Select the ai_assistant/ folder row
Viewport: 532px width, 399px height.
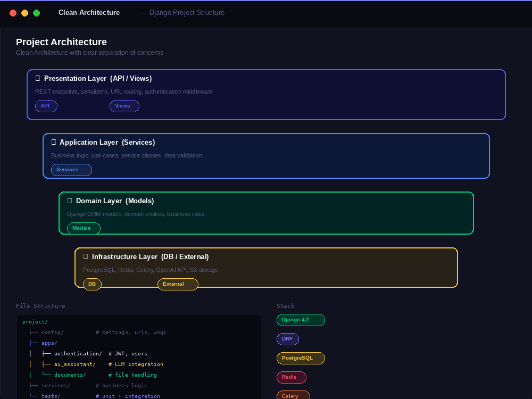click(x=138, y=364)
